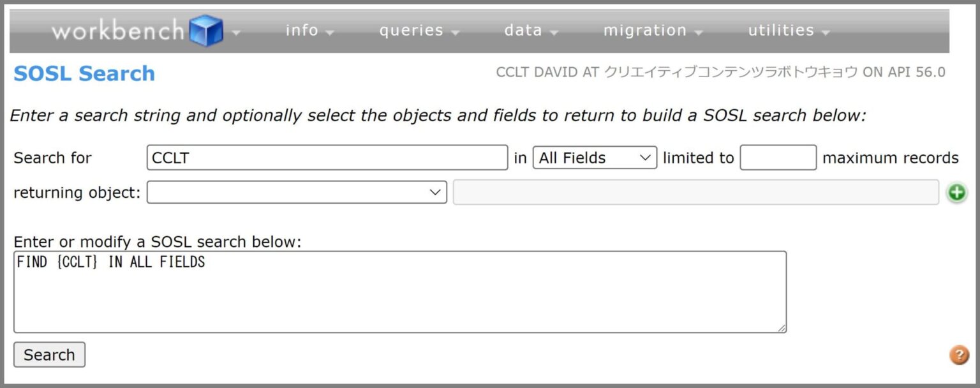The image size is (980, 388).
Task: Add another returning object row via green plus
Action: point(956,192)
